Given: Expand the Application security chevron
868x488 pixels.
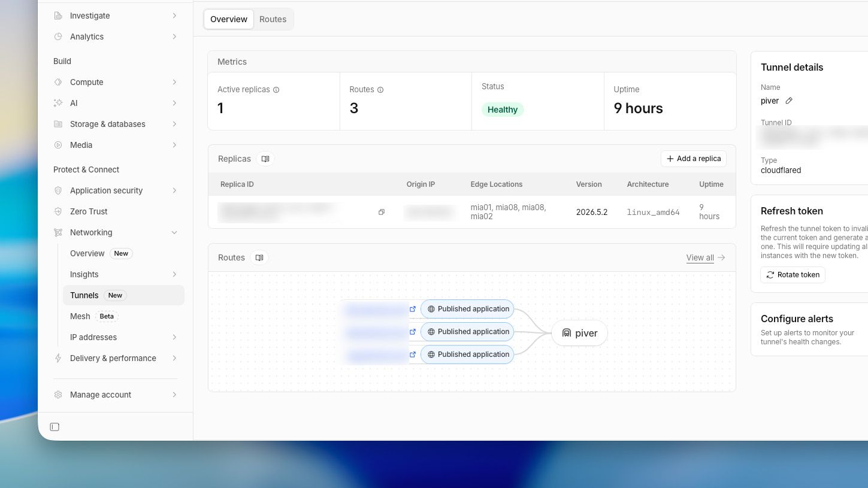Looking at the screenshot, I should click(174, 190).
